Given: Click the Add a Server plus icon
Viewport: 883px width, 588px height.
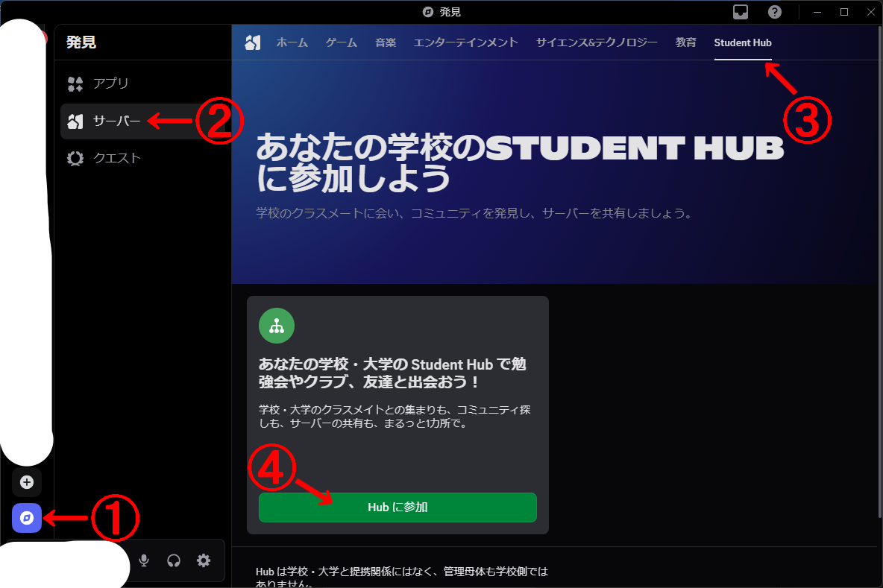Looking at the screenshot, I should pyautogui.click(x=27, y=483).
